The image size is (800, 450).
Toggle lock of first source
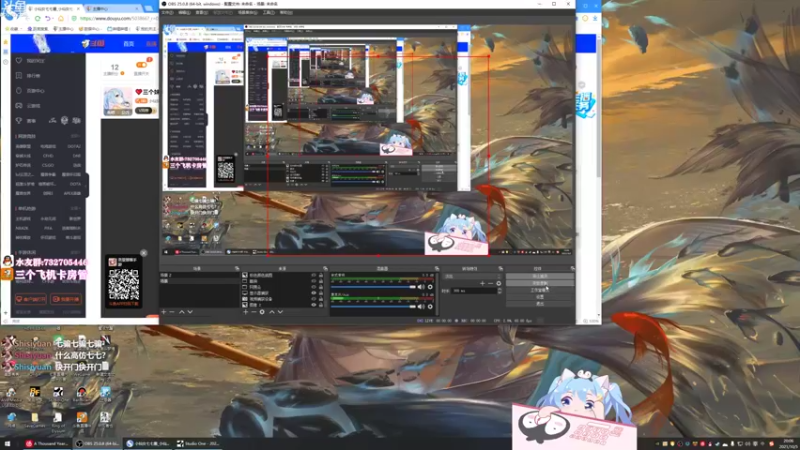coord(321,276)
